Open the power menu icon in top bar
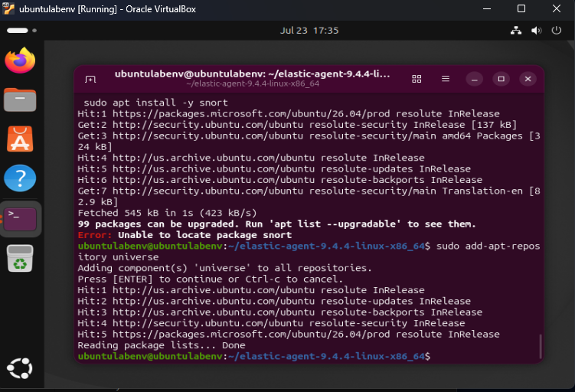 (x=557, y=31)
